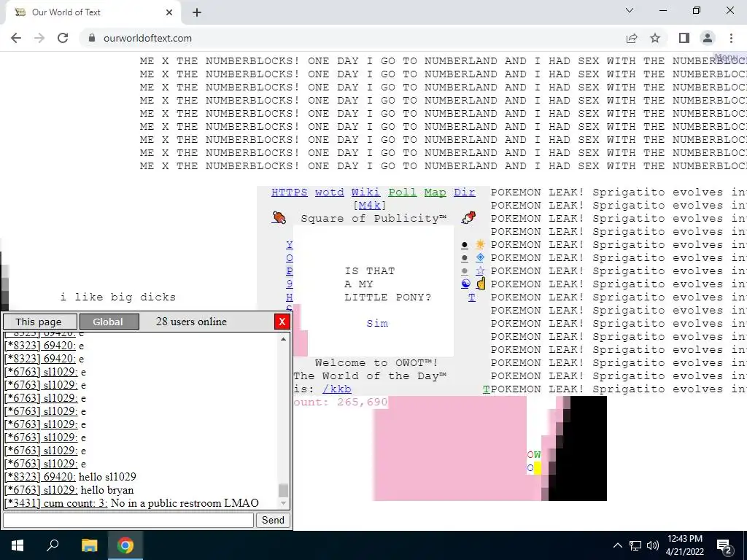Open Chrome side panel

coord(684,38)
